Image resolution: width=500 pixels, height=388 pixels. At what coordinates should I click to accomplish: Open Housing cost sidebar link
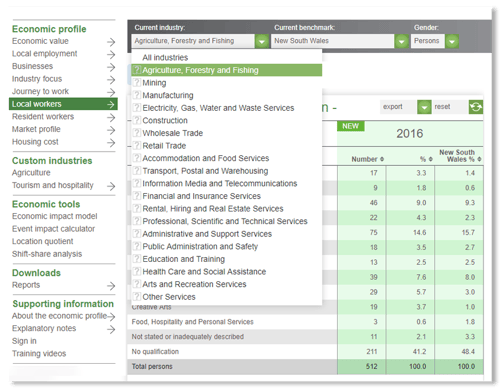35,142
